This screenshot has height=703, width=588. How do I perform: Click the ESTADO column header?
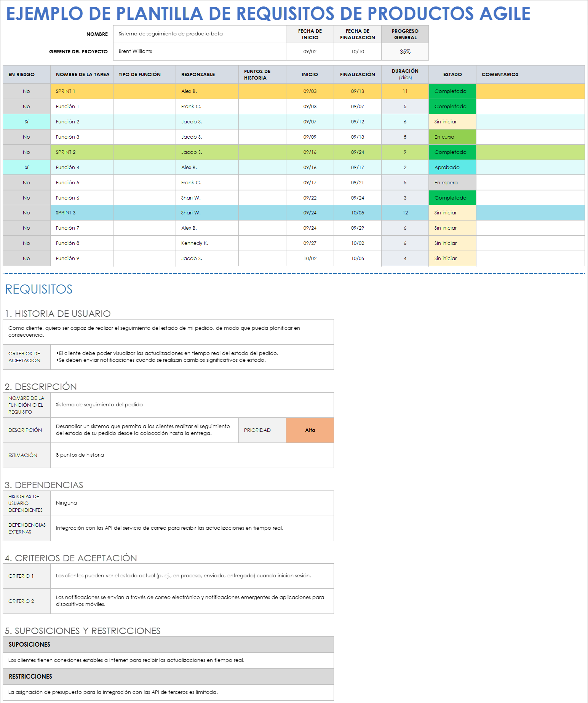click(452, 75)
